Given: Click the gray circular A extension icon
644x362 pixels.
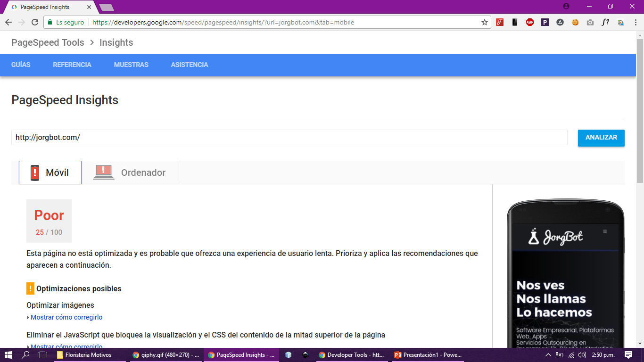Looking at the screenshot, I should coord(560,22).
